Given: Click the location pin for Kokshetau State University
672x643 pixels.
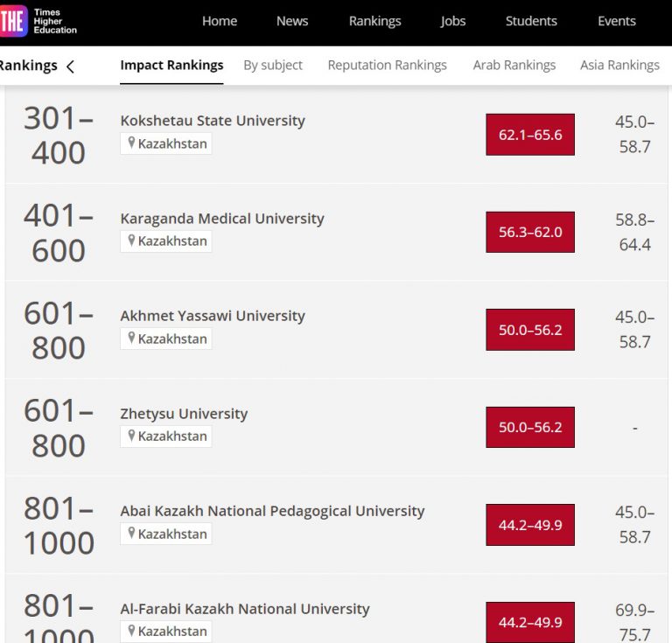Looking at the screenshot, I should click(131, 143).
